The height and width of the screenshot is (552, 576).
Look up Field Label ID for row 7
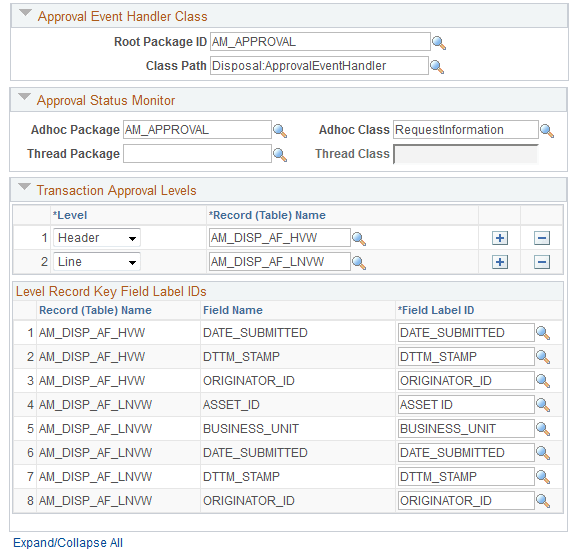click(543, 477)
